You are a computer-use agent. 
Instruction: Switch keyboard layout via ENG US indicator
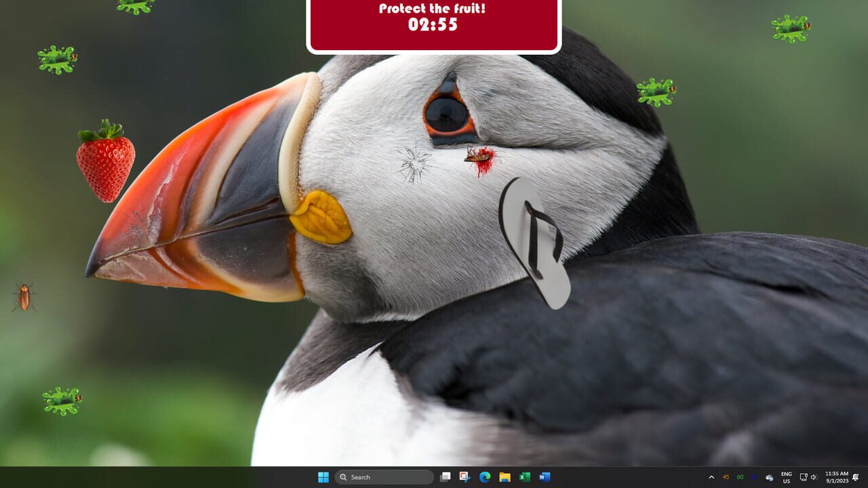pyautogui.click(x=787, y=477)
